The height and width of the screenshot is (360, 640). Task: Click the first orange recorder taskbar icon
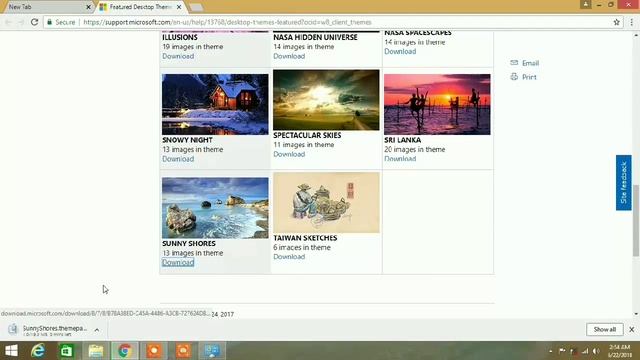154,351
